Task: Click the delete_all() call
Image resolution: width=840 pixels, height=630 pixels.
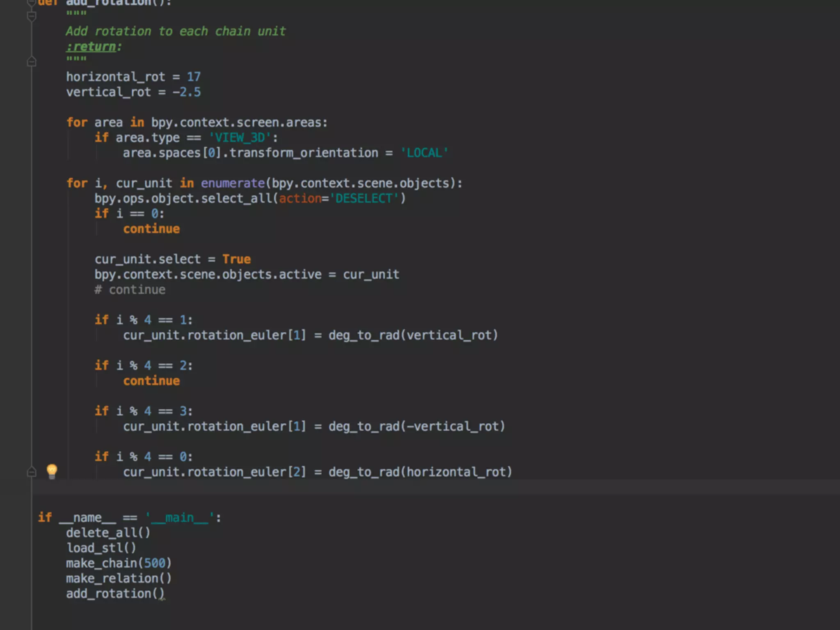Action: coord(108,533)
